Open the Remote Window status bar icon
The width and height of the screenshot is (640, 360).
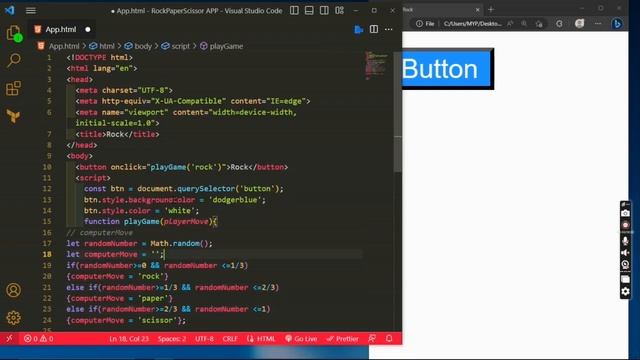(x=9, y=338)
